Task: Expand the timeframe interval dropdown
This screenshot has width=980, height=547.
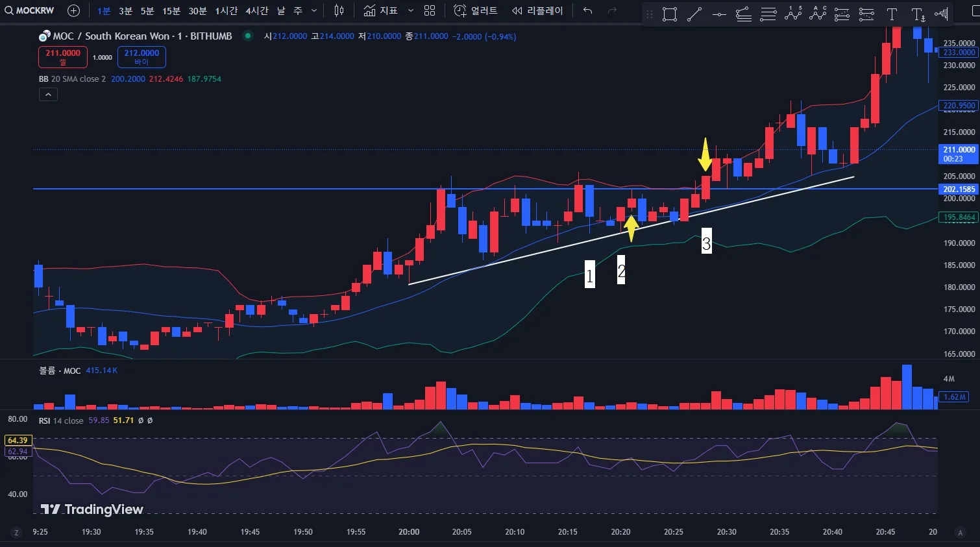Action: (x=314, y=11)
